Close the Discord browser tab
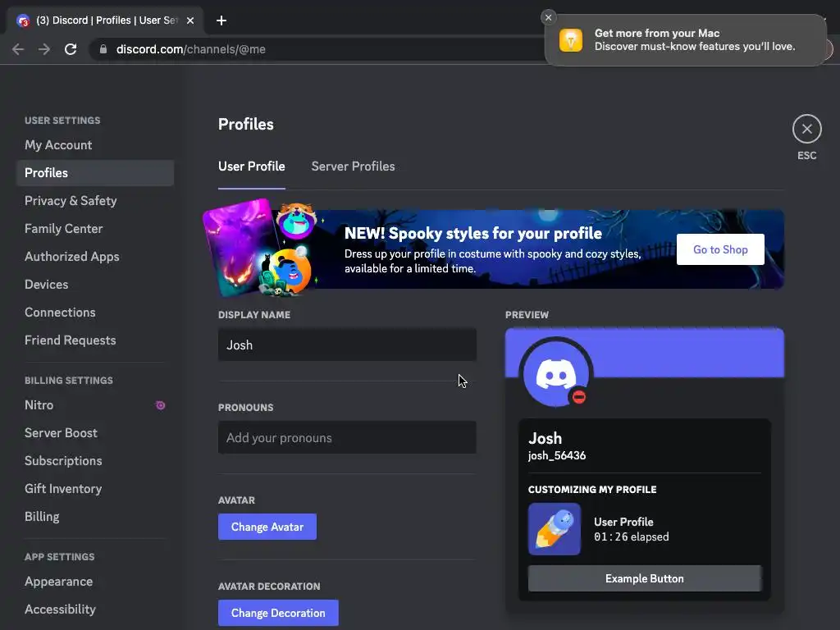840x630 pixels. [x=190, y=21]
